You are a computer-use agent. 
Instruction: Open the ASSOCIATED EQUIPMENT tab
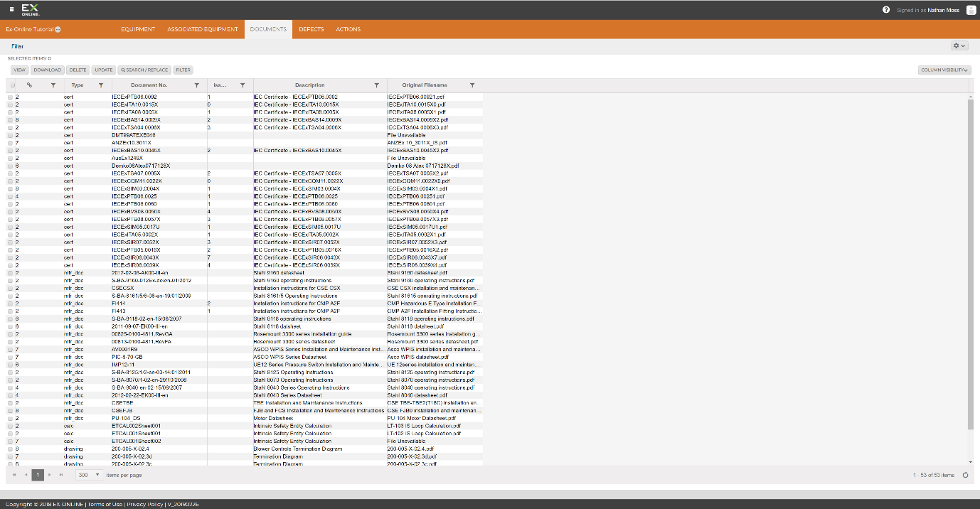click(203, 29)
